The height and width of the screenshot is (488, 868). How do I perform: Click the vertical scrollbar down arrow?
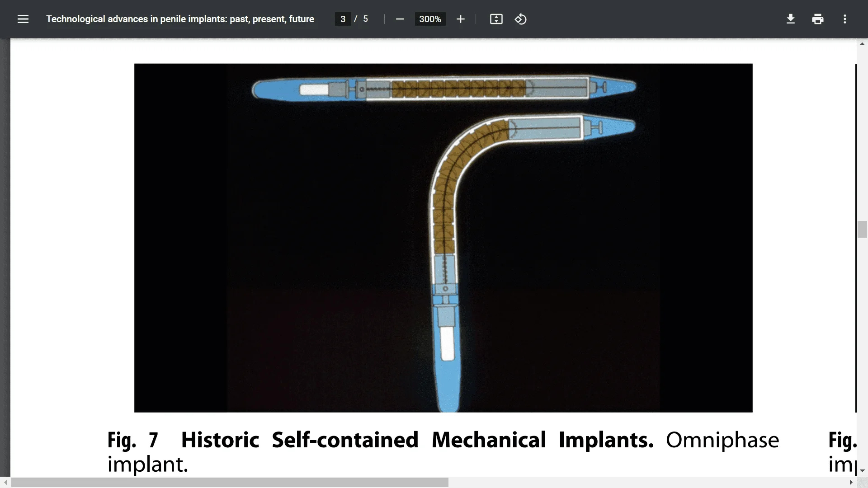(862, 470)
